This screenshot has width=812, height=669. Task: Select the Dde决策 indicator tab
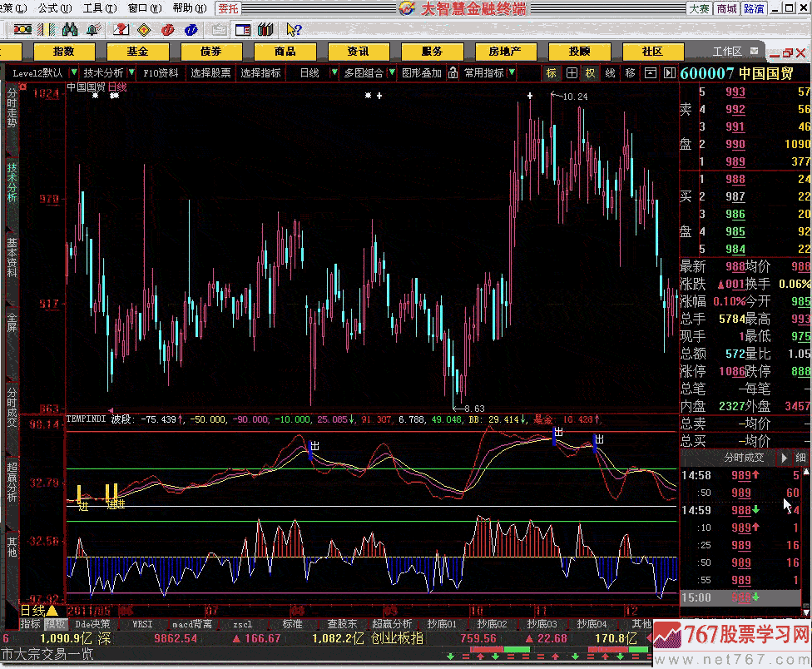pos(92,624)
